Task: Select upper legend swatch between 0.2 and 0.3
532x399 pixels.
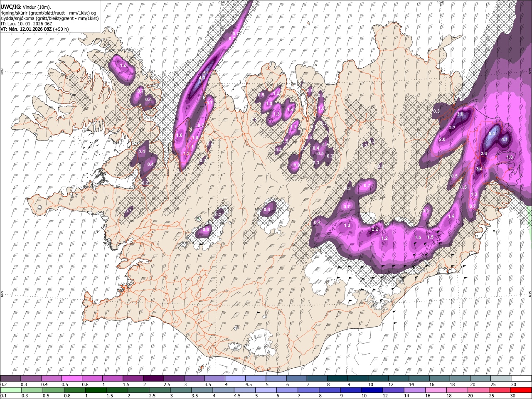Action: coord(10,379)
